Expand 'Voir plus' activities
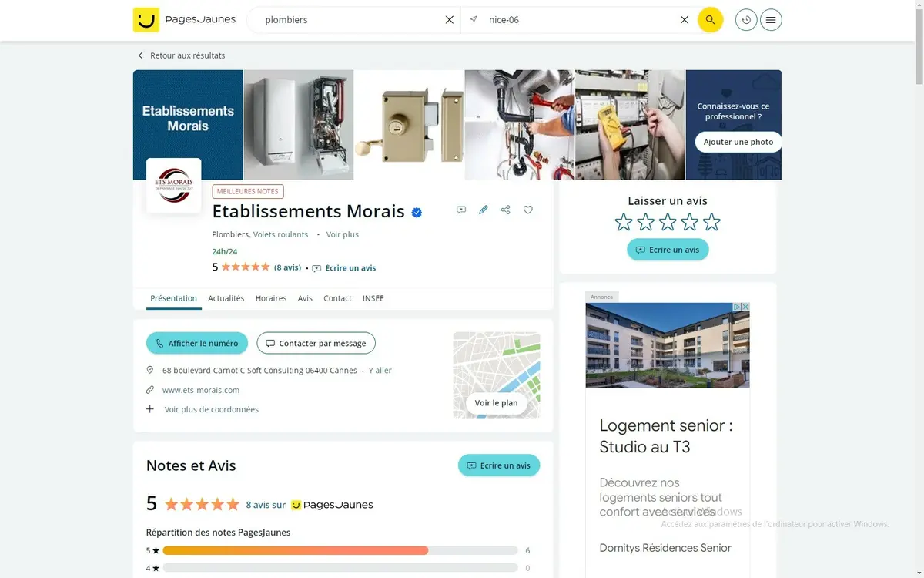 pos(343,234)
